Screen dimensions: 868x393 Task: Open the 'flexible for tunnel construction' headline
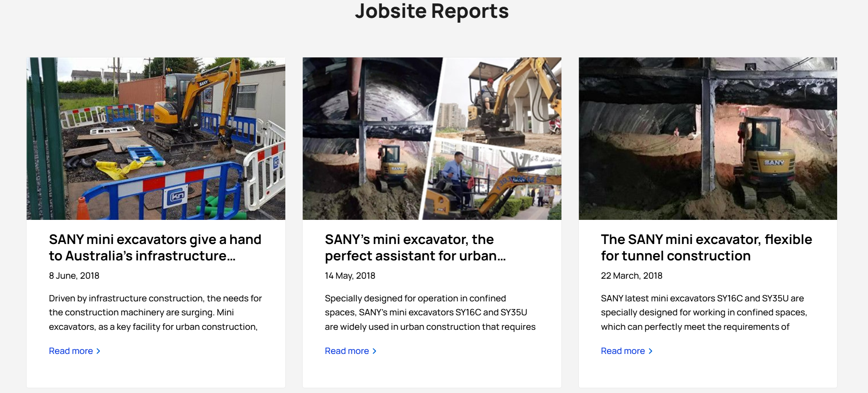(706, 247)
